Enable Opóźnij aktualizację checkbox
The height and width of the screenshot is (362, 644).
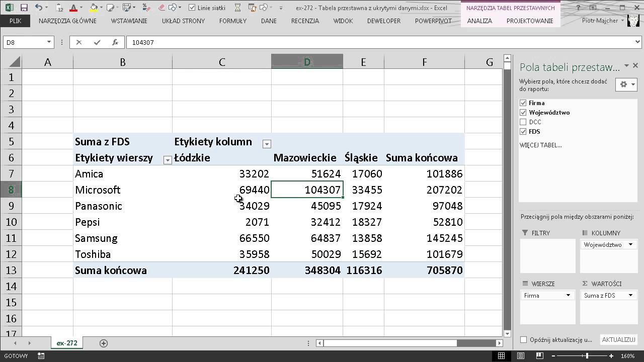(x=523, y=340)
